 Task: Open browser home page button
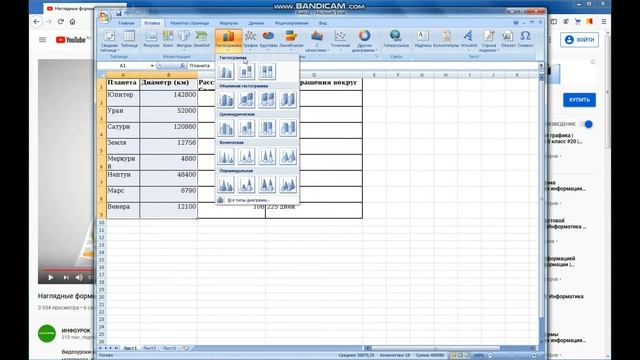point(73,22)
